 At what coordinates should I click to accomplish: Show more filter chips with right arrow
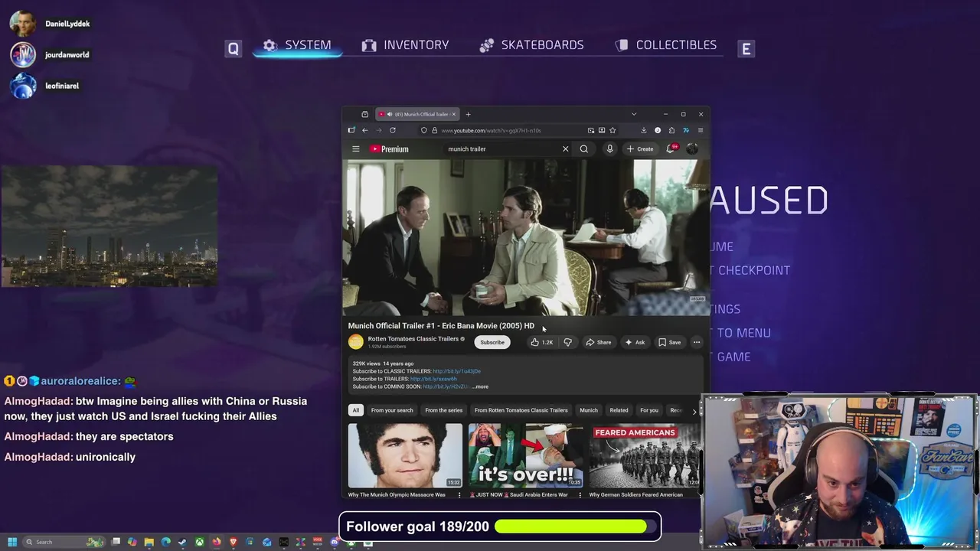[x=694, y=411]
